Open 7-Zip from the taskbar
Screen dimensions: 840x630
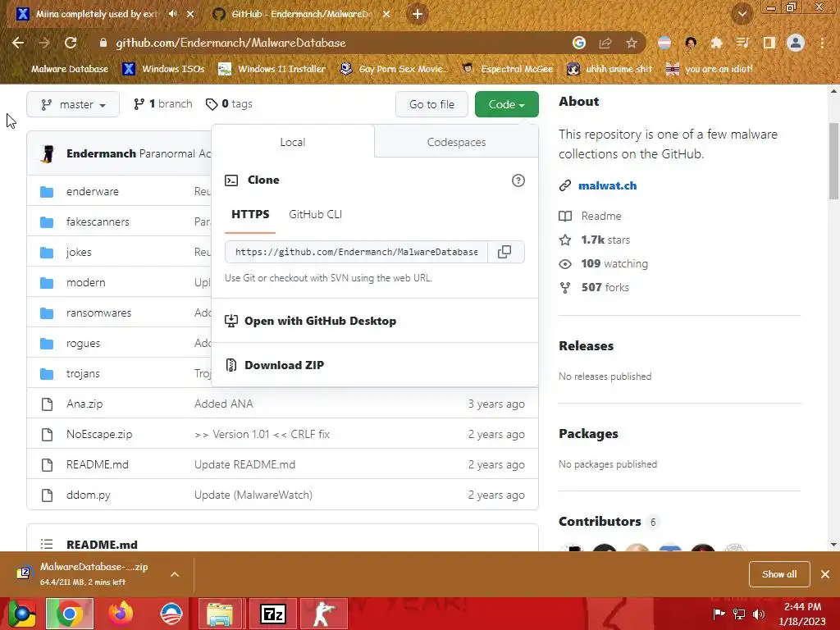coord(272,614)
